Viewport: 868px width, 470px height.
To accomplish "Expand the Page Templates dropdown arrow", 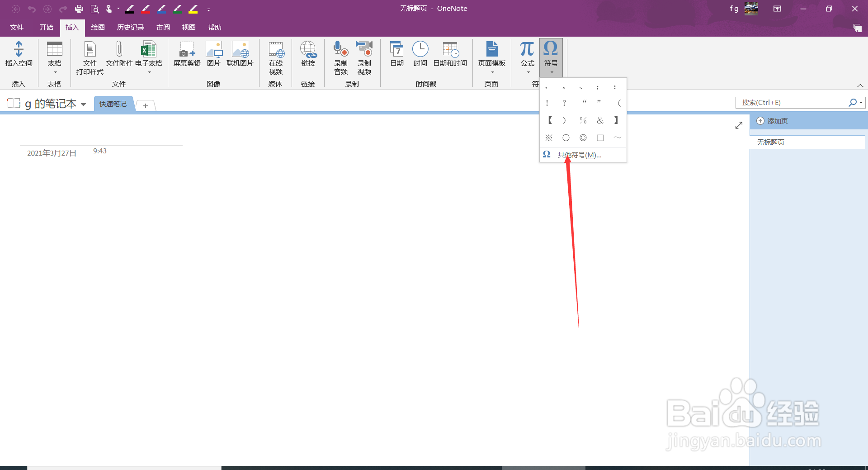I will coord(492,72).
